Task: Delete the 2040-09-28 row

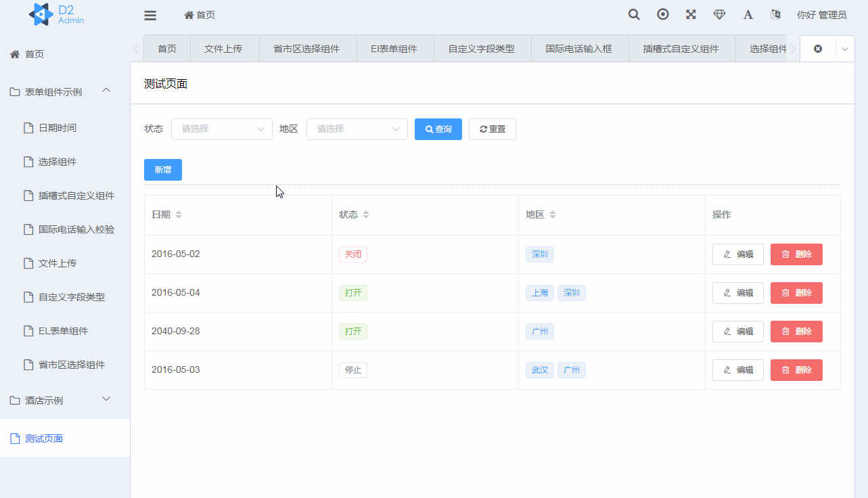Action: tap(796, 332)
